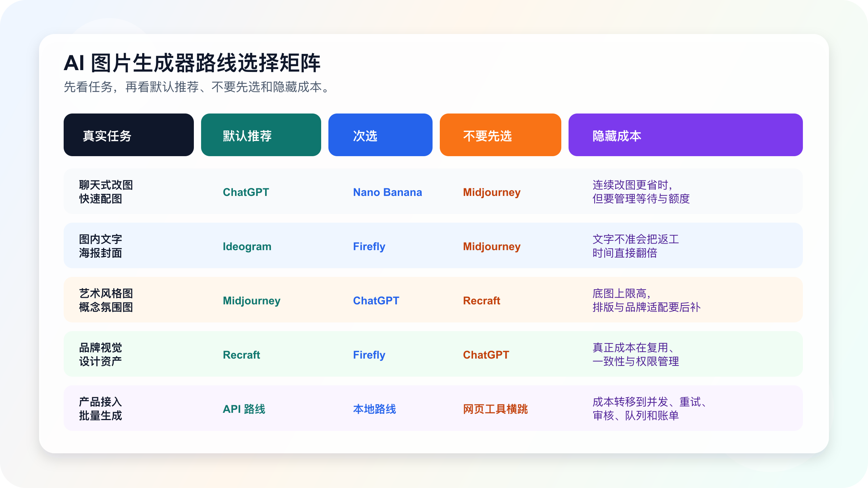The width and height of the screenshot is (868, 488).
Task: Click the Nano Banana entry
Action: (x=387, y=192)
